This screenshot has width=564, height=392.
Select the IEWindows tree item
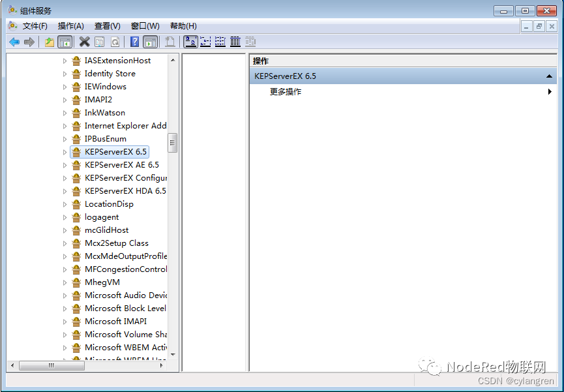point(106,87)
